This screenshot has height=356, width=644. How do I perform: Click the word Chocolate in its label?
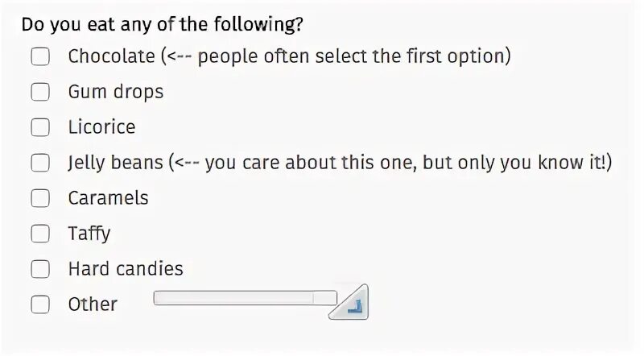[110, 56]
